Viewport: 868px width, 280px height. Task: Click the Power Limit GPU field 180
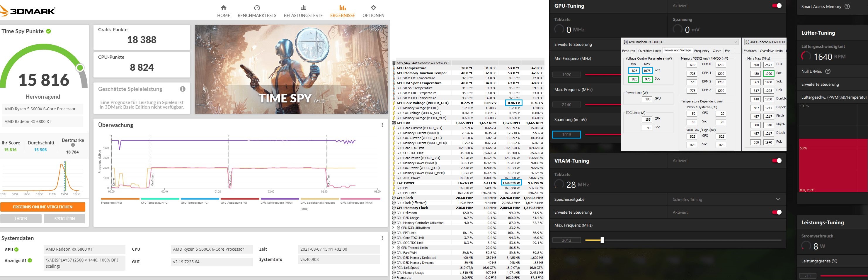647,99
